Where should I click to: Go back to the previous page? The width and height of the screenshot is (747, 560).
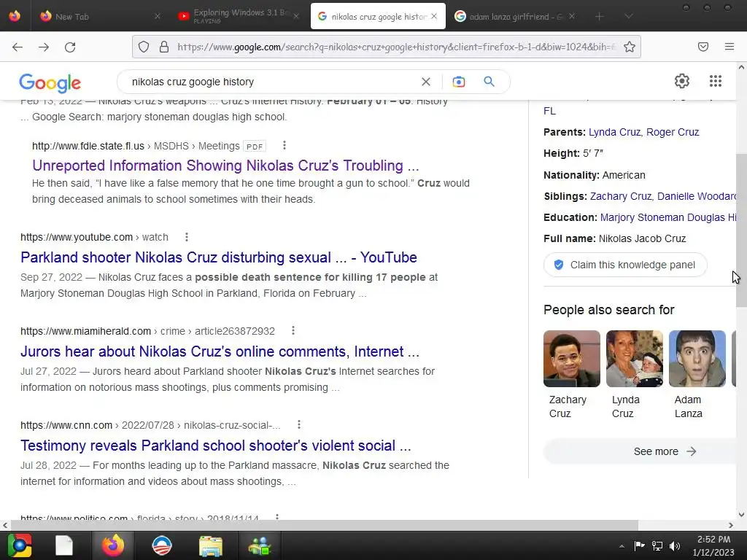18,47
